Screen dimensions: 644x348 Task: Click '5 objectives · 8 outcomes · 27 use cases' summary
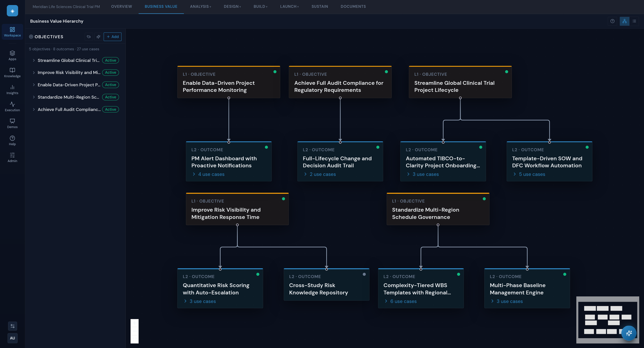64,49
